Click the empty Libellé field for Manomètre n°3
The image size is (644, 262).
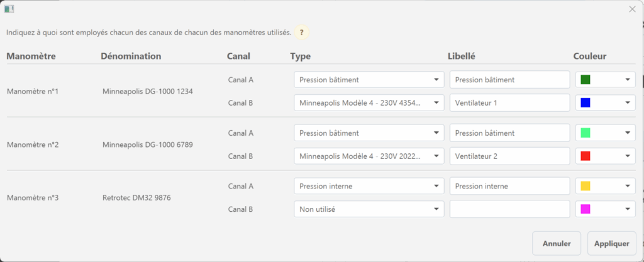[509, 209]
